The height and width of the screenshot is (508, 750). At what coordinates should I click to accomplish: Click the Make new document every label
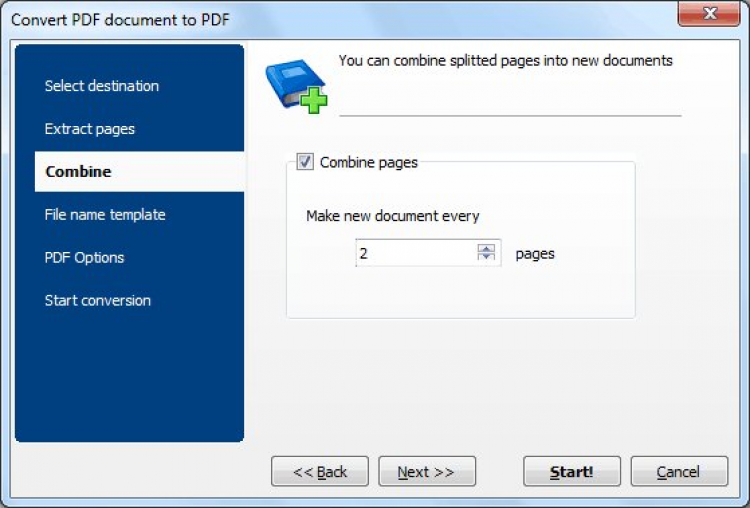(x=393, y=216)
